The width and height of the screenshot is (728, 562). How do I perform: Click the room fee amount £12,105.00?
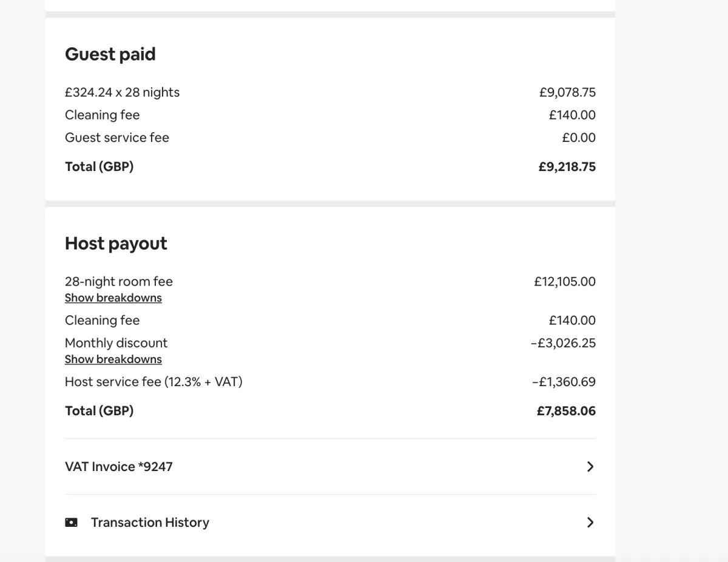565,281
